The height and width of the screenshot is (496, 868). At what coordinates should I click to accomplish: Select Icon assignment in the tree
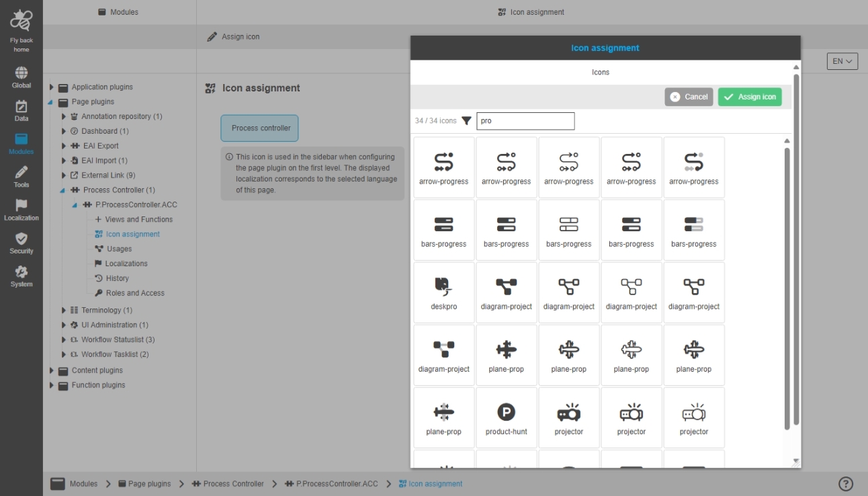click(x=127, y=235)
